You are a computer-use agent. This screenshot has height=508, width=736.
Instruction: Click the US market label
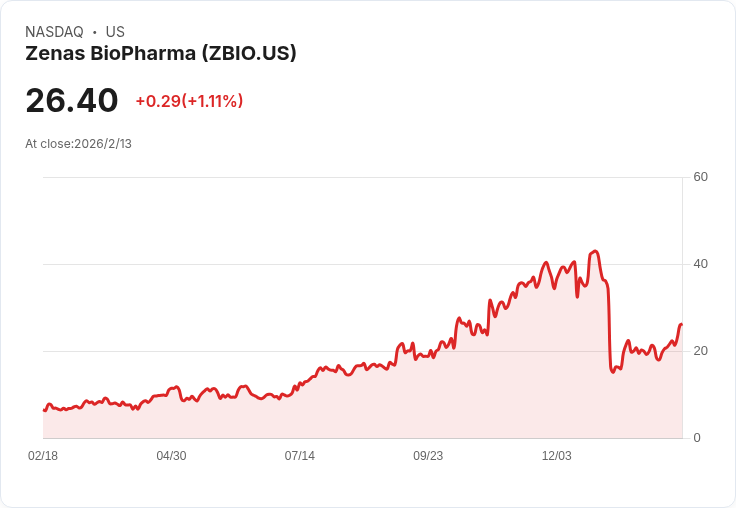click(115, 32)
